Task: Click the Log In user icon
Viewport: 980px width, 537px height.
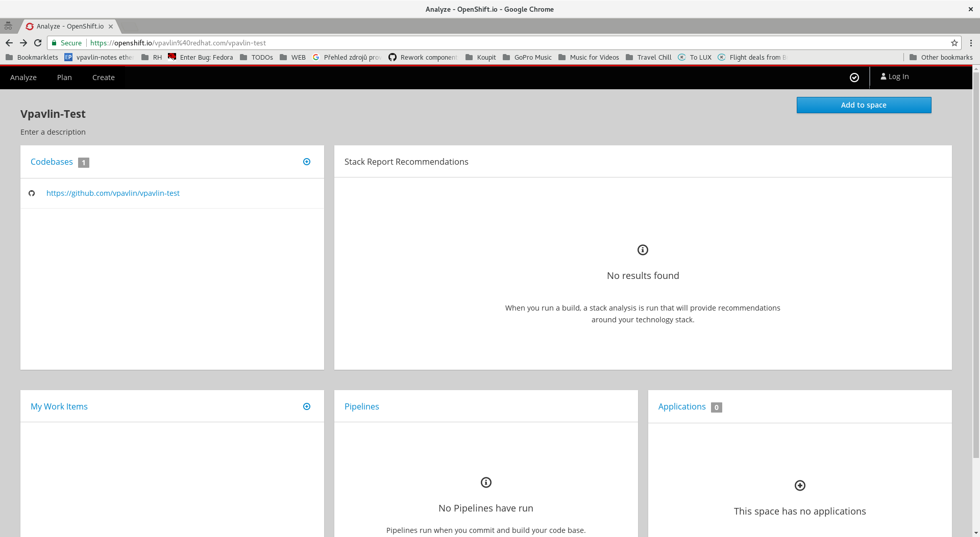Action: (x=884, y=76)
